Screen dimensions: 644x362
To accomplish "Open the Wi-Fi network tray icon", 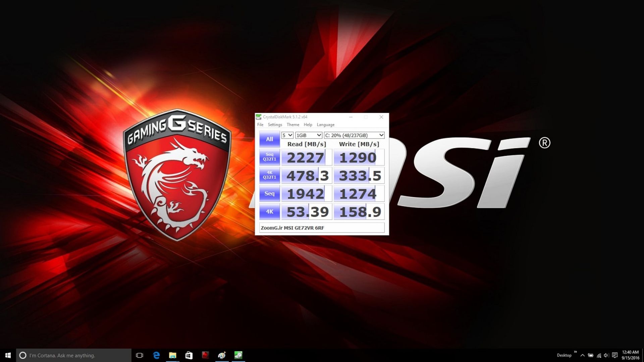I will click(x=599, y=355).
